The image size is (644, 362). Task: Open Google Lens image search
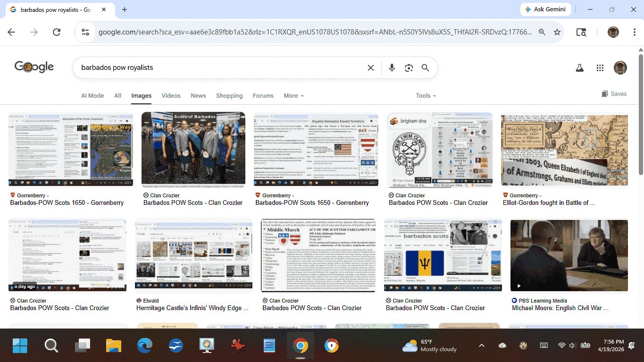[409, 68]
